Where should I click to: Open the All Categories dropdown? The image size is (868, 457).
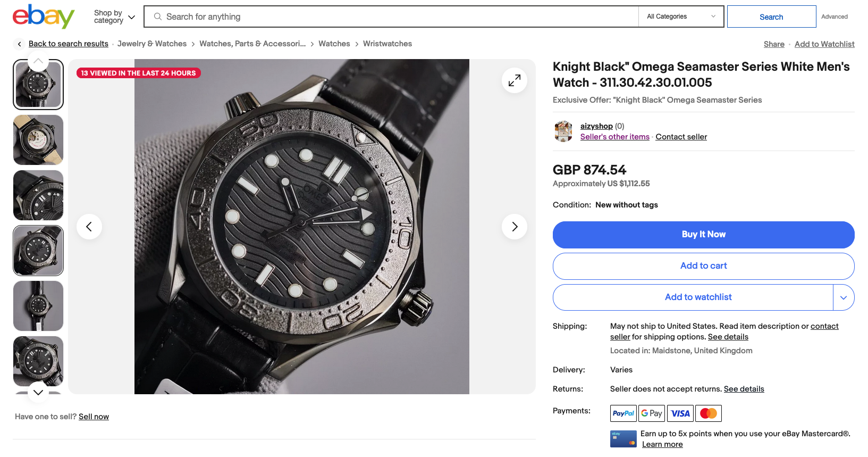point(681,16)
